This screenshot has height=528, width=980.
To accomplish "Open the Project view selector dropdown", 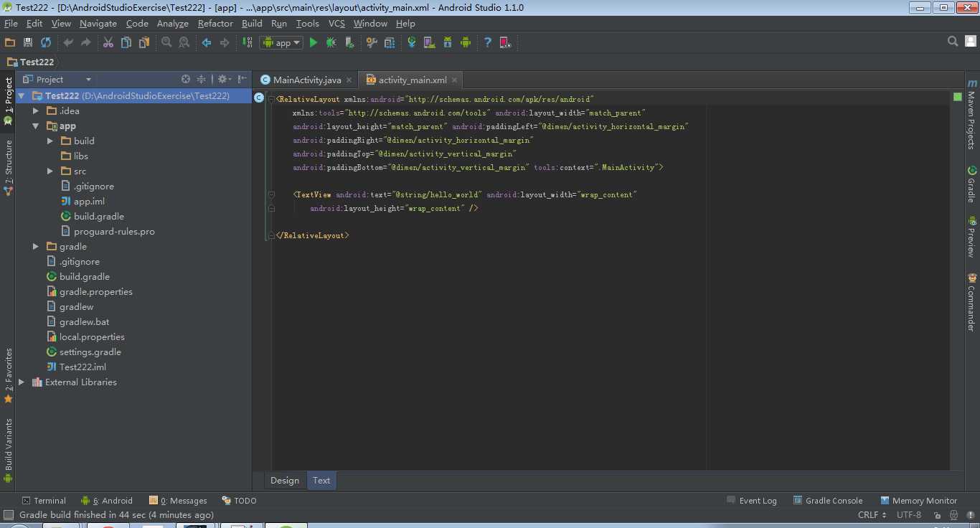I will tap(57, 79).
